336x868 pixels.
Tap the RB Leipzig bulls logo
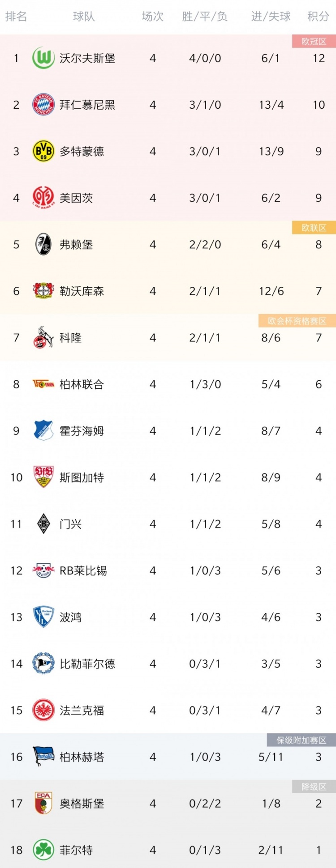point(43,570)
